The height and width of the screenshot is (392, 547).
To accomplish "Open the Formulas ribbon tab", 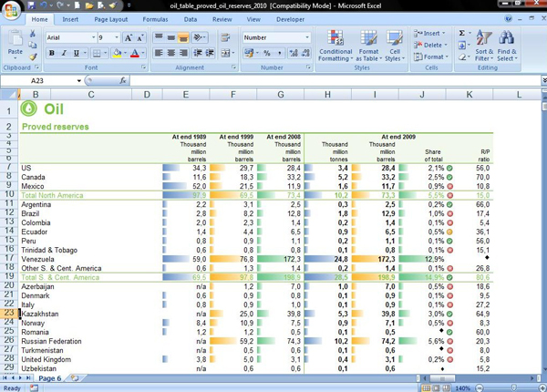I will click(155, 19).
